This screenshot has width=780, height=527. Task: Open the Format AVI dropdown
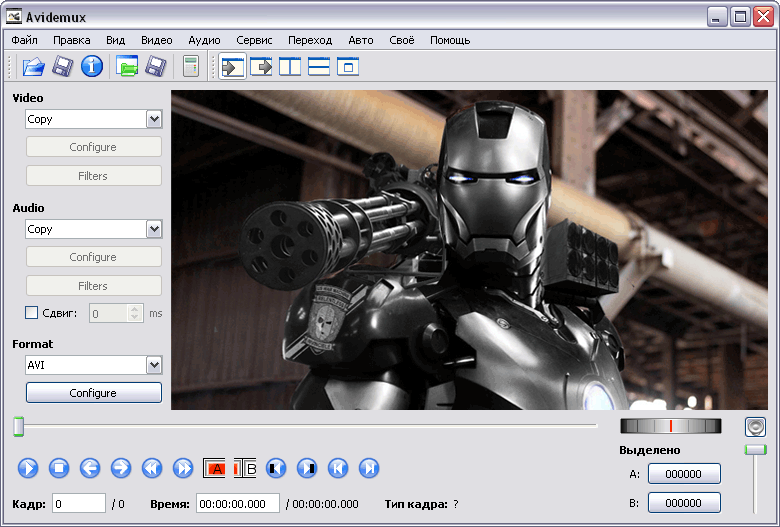click(154, 365)
